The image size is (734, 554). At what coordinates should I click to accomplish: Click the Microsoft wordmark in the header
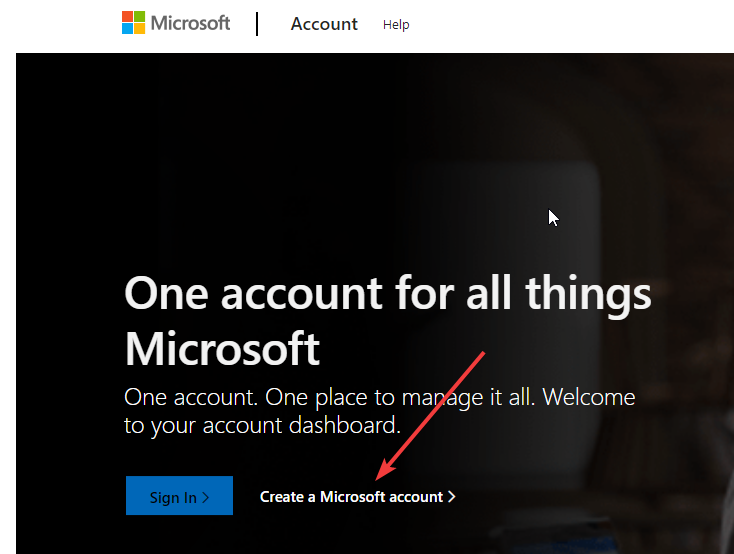pyautogui.click(x=191, y=23)
